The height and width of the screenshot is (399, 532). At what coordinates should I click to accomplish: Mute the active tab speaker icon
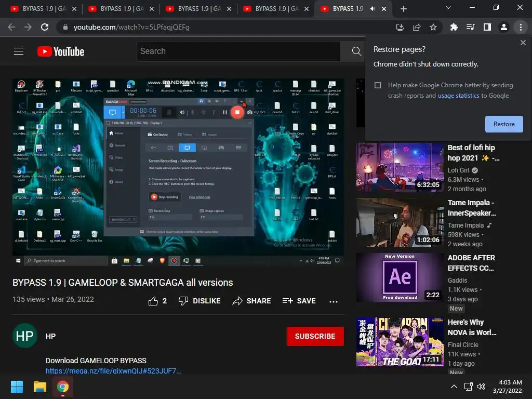(x=373, y=9)
